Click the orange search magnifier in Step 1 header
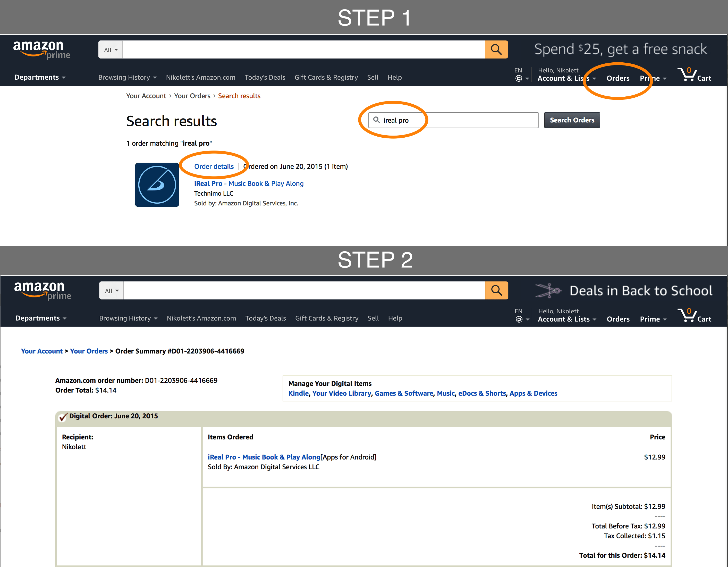Screen dimensions: 728x567 point(496,49)
